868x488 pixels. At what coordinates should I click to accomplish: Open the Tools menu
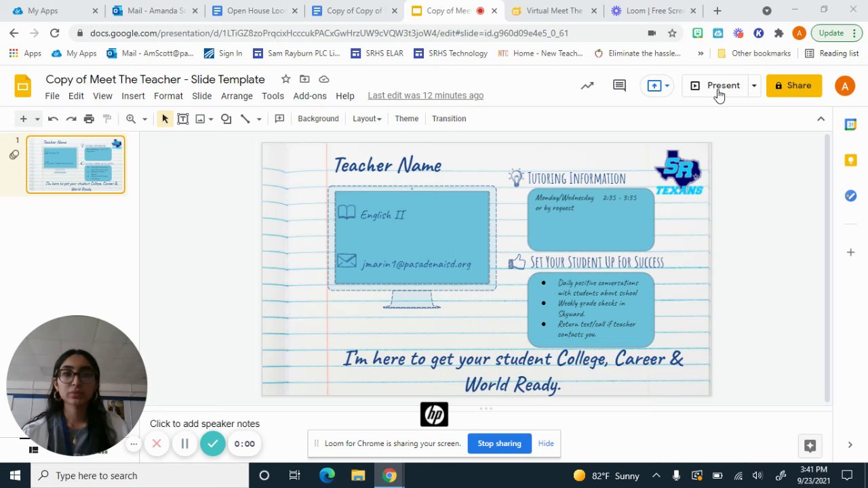273,96
